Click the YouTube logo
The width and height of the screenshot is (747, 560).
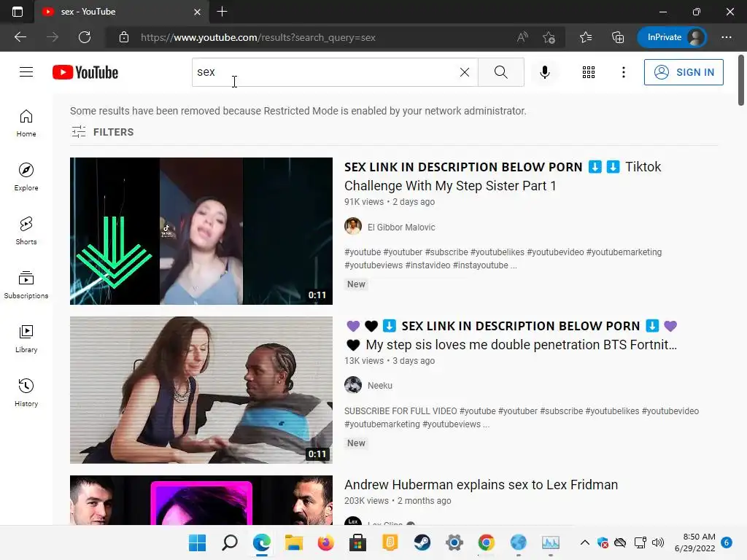point(85,72)
